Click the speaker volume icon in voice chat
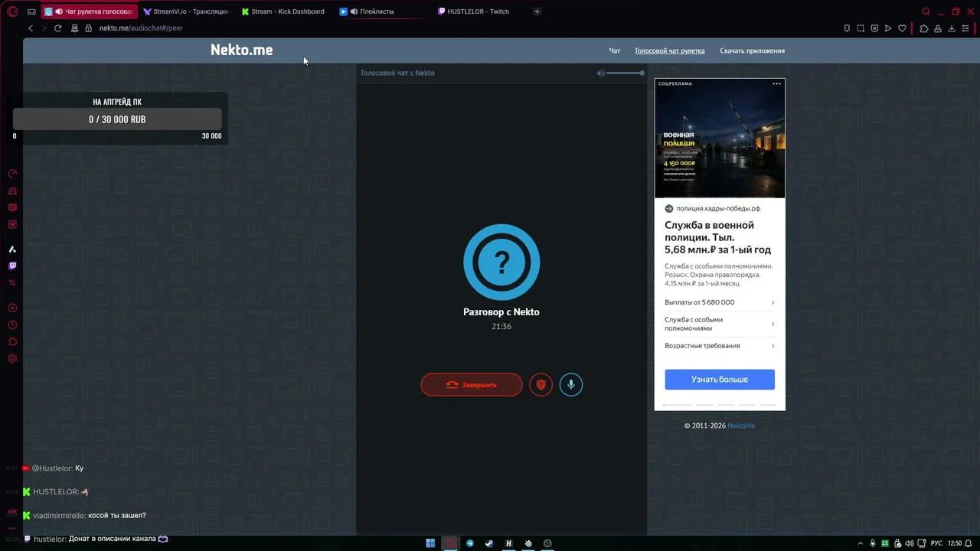 click(601, 73)
